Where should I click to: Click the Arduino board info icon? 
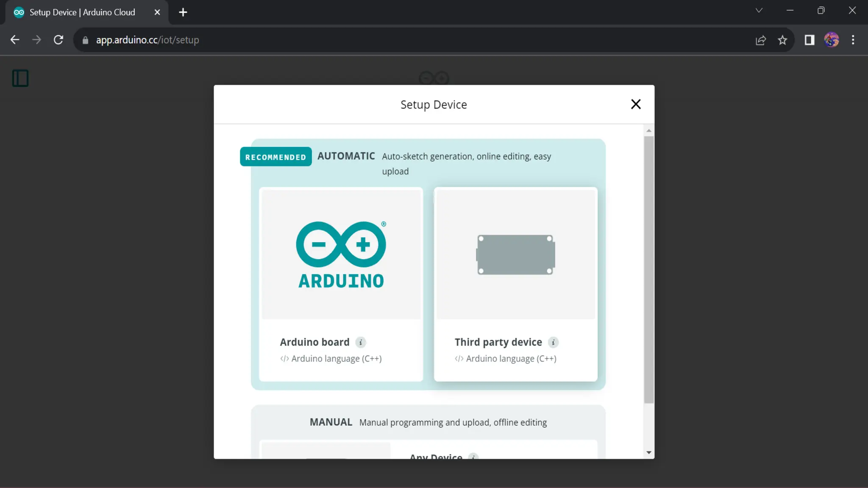[361, 342]
